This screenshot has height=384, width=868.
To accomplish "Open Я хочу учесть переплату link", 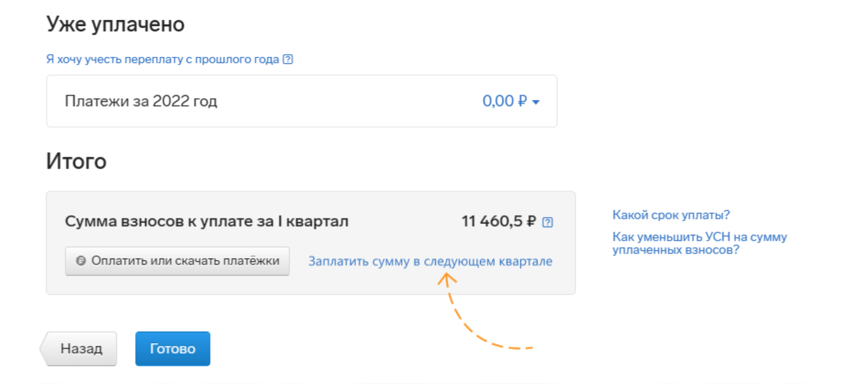I will point(162,59).
